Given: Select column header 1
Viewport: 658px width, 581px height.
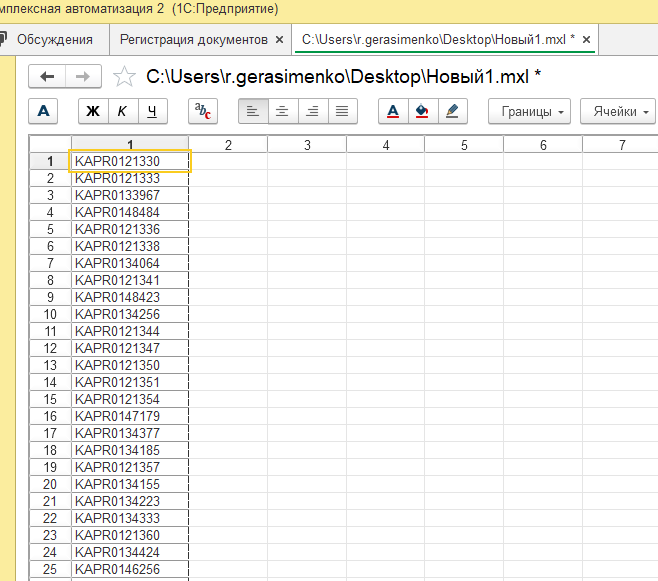Looking at the screenshot, I should tap(130, 145).
